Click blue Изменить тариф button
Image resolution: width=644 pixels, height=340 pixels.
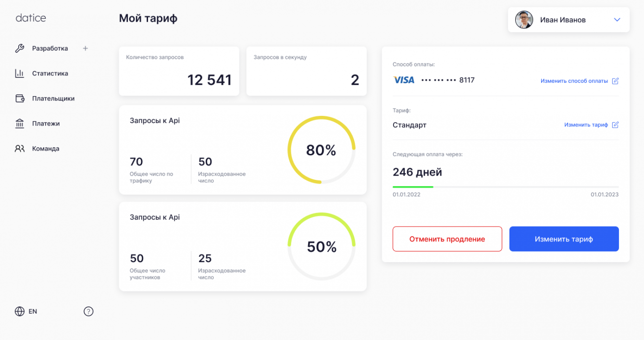pos(564,239)
